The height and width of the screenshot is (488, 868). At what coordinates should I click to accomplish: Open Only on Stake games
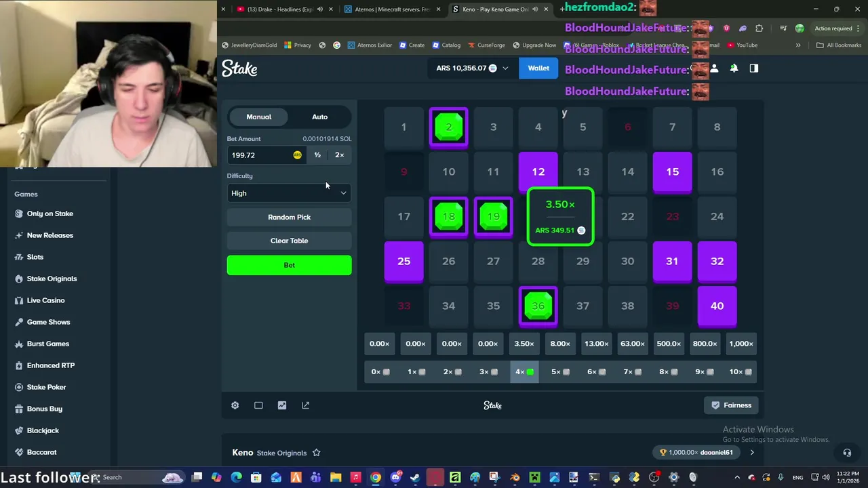[x=50, y=213]
